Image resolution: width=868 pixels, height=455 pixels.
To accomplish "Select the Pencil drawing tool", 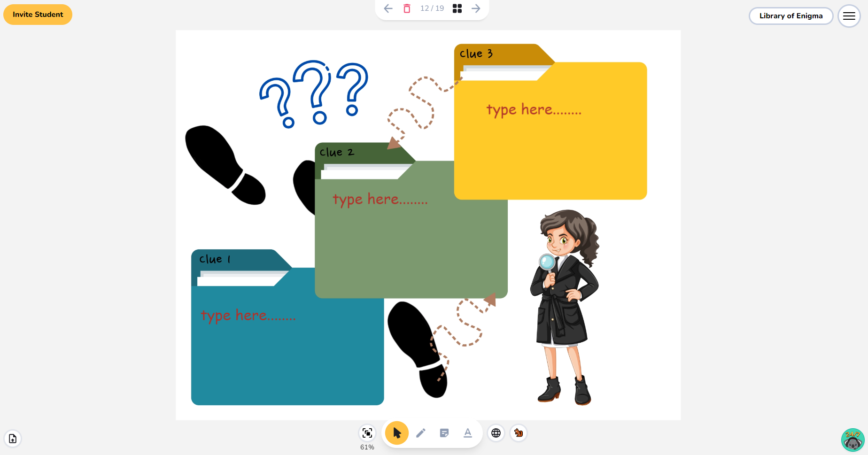I will (420, 433).
